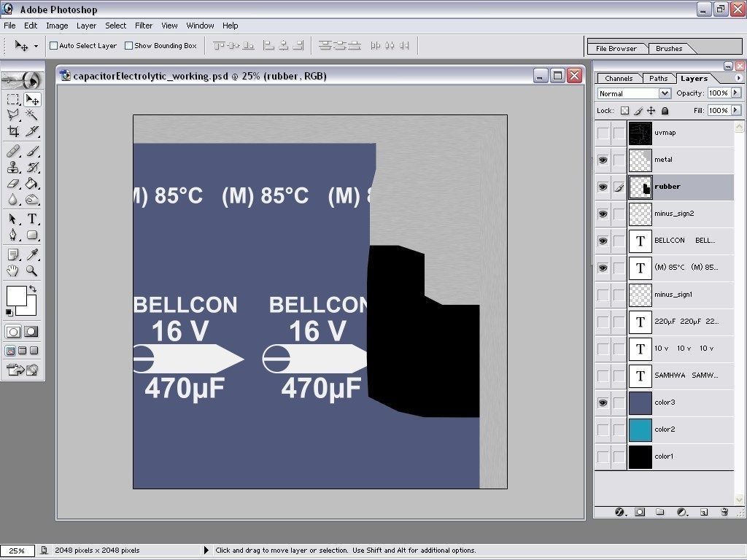Select the Rounded Rectangle shape tool
Screen dimensions: 747x560
click(32, 235)
